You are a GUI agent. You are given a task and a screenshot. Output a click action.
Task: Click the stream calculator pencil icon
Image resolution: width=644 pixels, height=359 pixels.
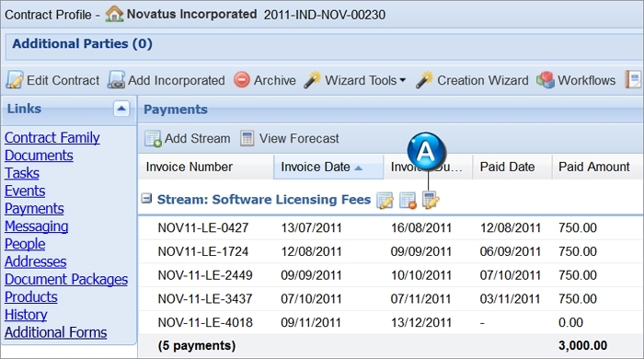pyautogui.click(x=431, y=201)
